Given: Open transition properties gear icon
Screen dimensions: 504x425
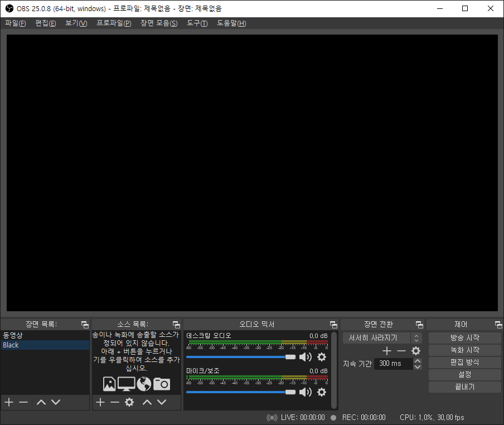Looking at the screenshot, I should [416, 351].
